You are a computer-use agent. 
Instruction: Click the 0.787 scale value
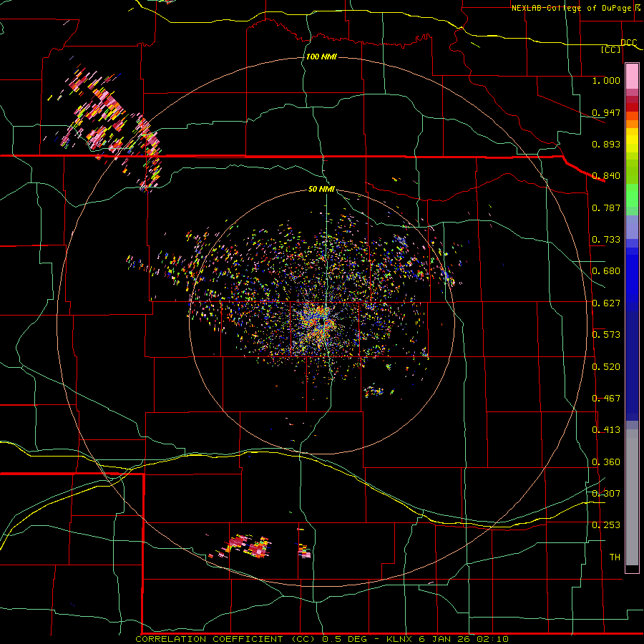coord(606,208)
